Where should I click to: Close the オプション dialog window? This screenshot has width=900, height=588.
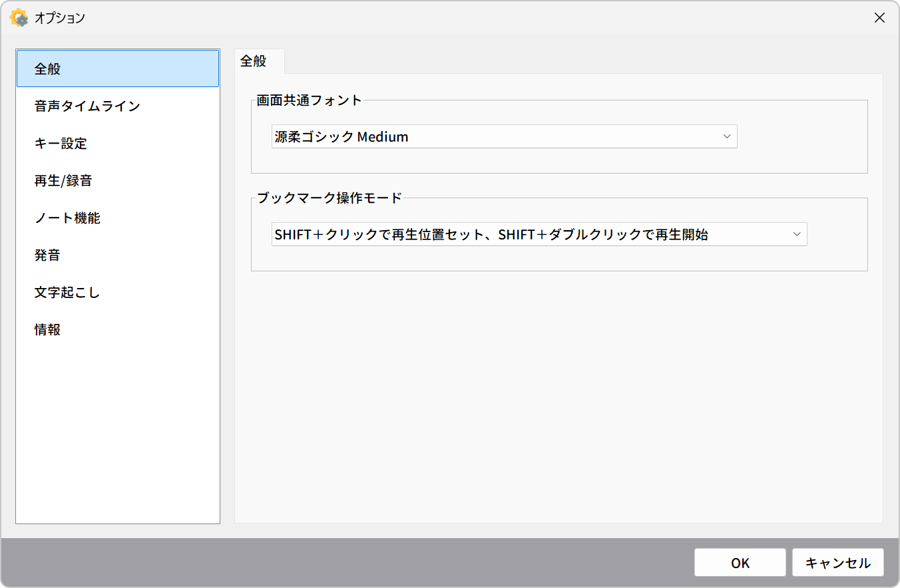click(x=879, y=18)
